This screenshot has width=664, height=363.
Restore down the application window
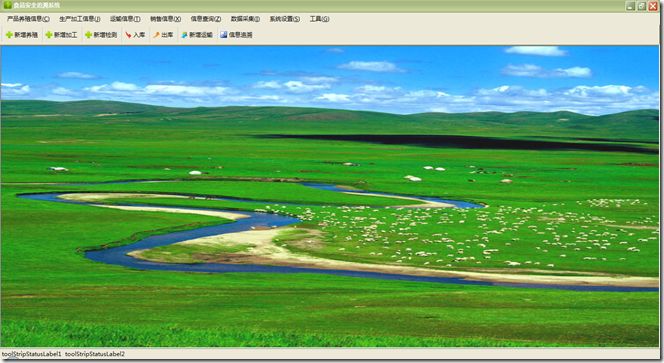(641, 6)
